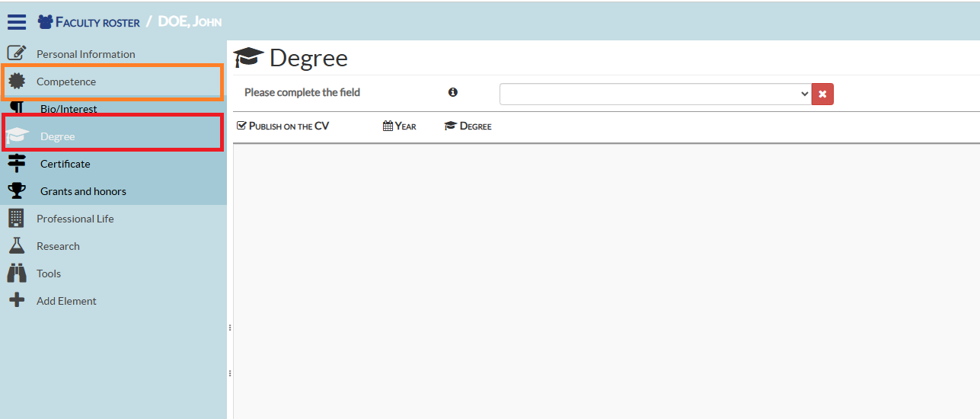Click the Personal Information pencil icon
980x419 pixels.
click(x=16, y=53)
